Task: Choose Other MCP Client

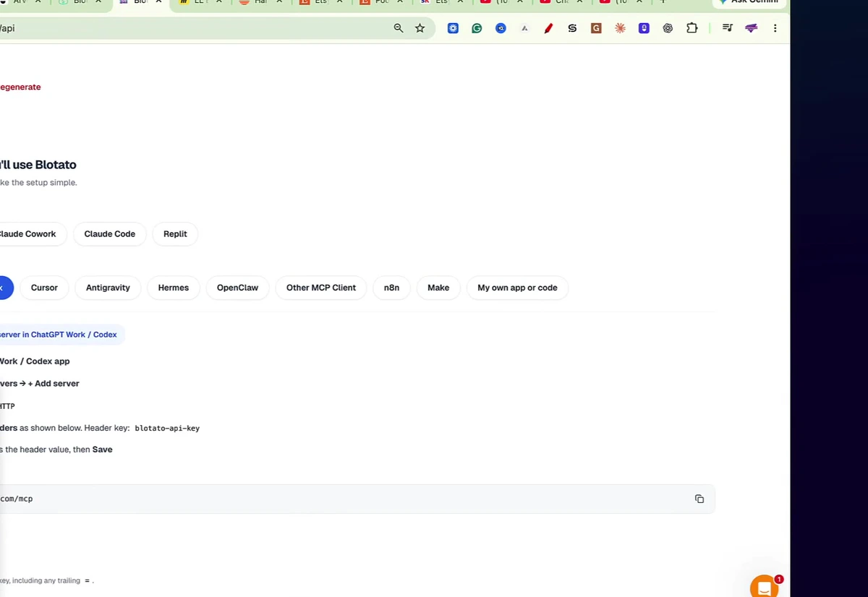Action: pyautogui.click(x=321, y=288)
